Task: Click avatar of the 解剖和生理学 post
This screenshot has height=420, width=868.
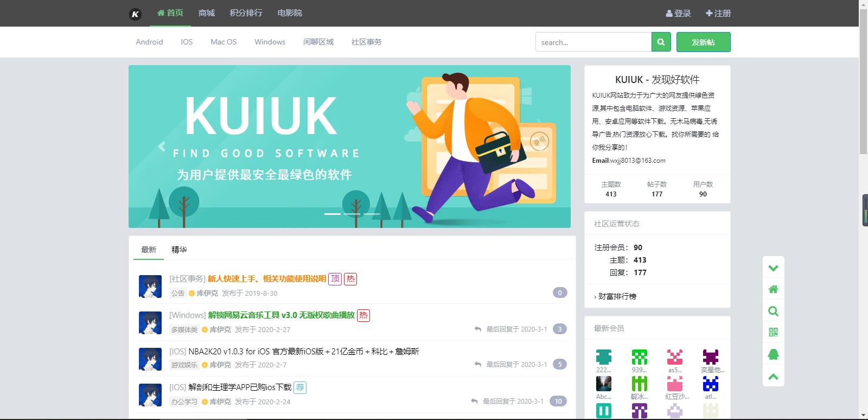Action: point(150,395)
